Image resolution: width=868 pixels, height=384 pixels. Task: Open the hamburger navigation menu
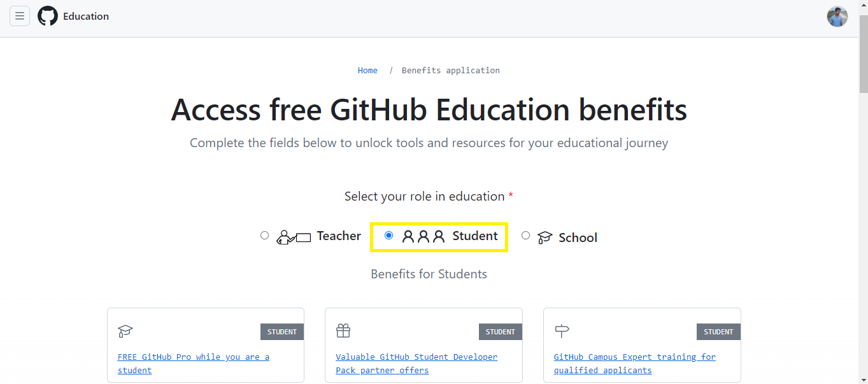pos(20,16)
